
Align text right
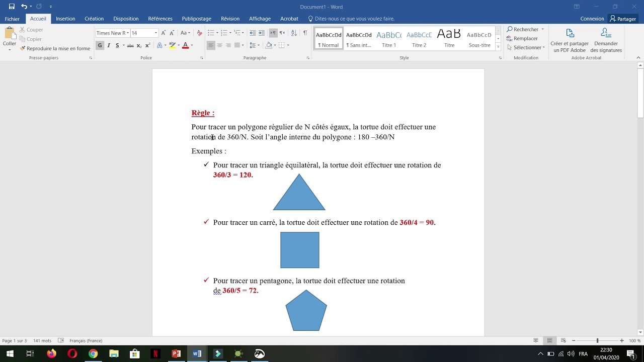[x=228, y=45]
